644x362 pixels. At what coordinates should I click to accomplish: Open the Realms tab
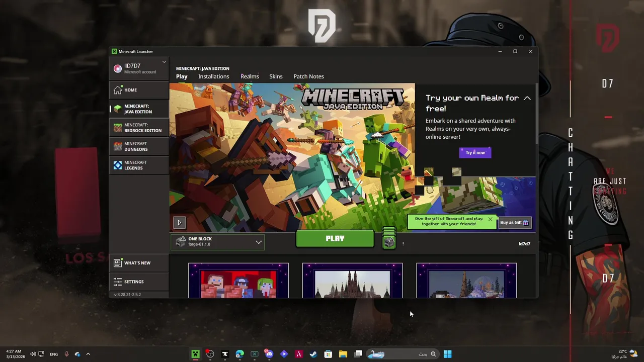250,76
